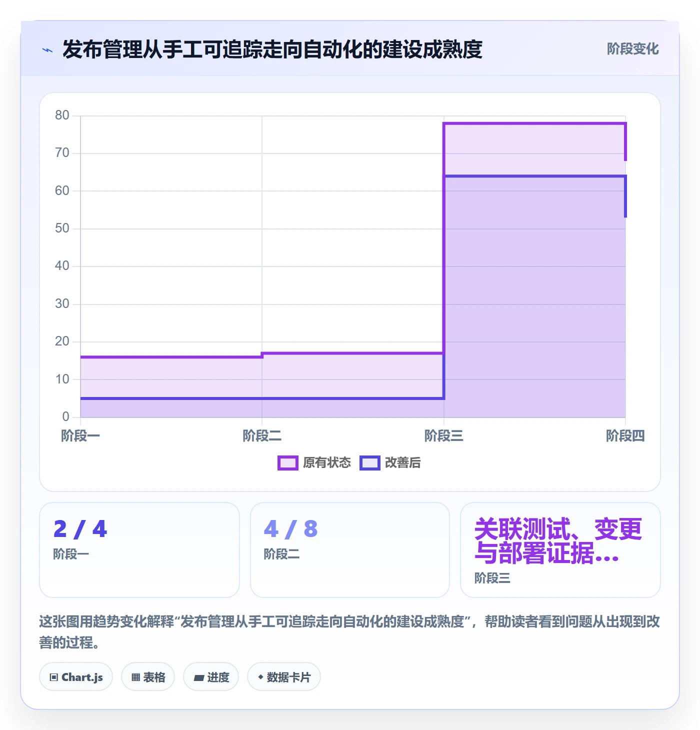Click the 10 y-axis tick label

pos(62,379)
